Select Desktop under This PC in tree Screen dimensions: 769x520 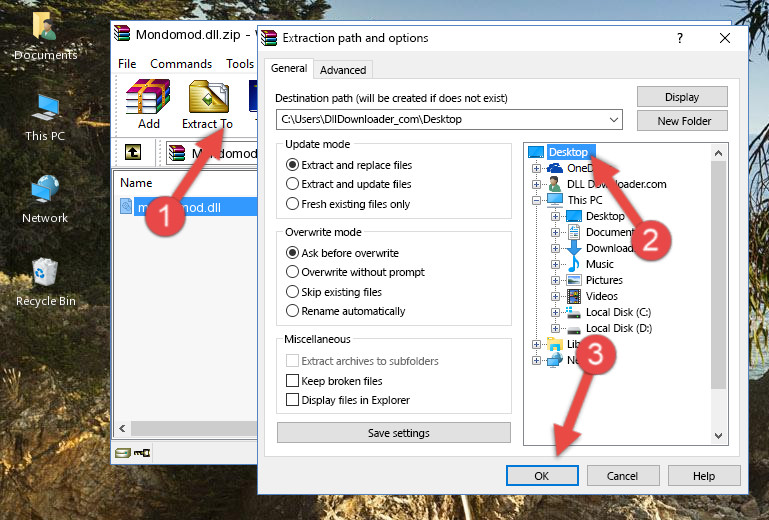coord(605,216)
